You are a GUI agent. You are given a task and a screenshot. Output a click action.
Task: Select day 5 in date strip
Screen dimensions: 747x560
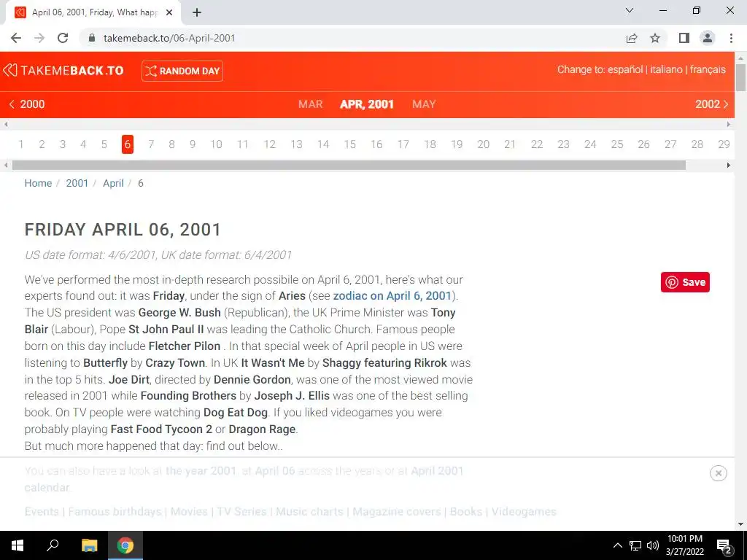click(x=104, y=144)
